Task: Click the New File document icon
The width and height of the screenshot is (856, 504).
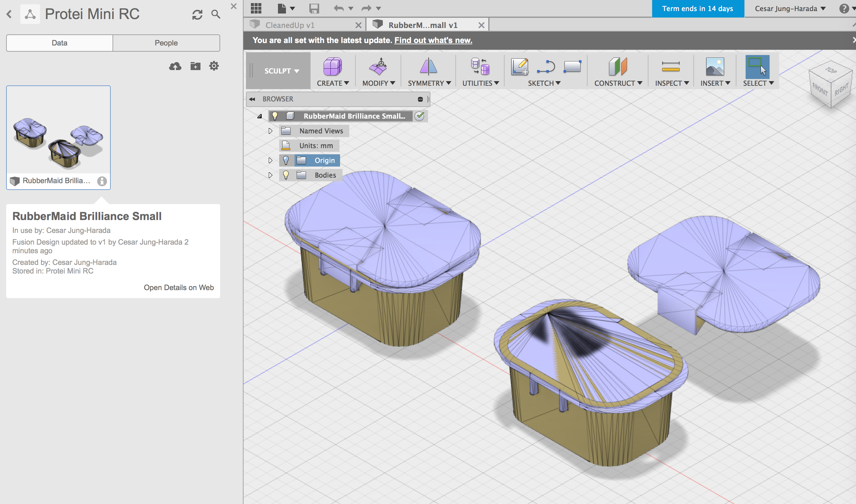Action: point(282,8)
